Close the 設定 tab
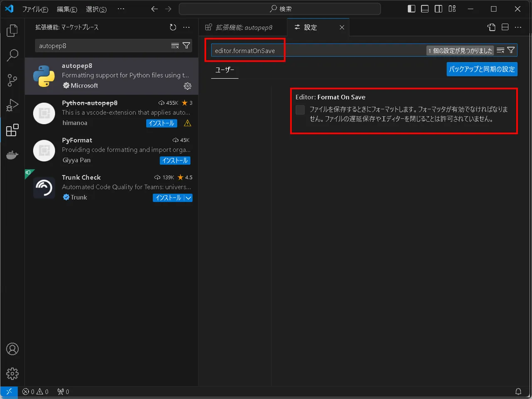Screen dimensions: 532x399 342,27
